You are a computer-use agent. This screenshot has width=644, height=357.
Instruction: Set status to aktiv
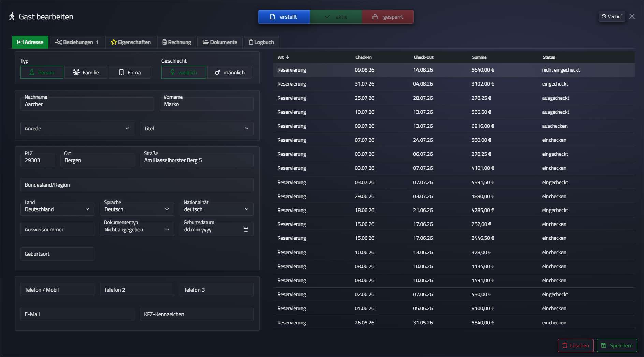[336, 17]
